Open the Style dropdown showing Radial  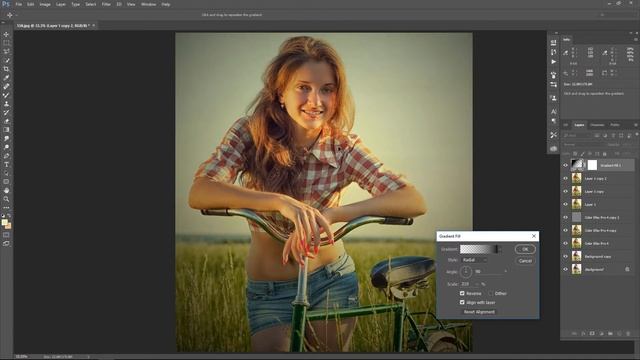pyautogui.click(x=474, y=260)
